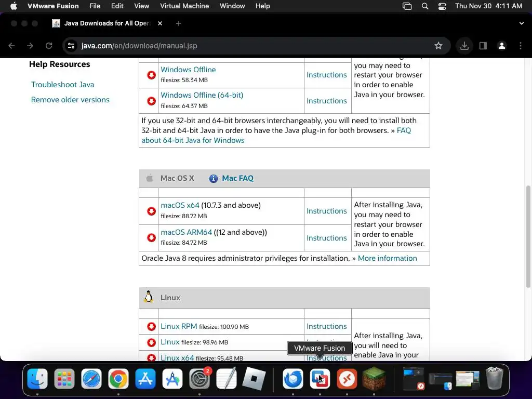Click the menu bar date and time

coord(488,6)
